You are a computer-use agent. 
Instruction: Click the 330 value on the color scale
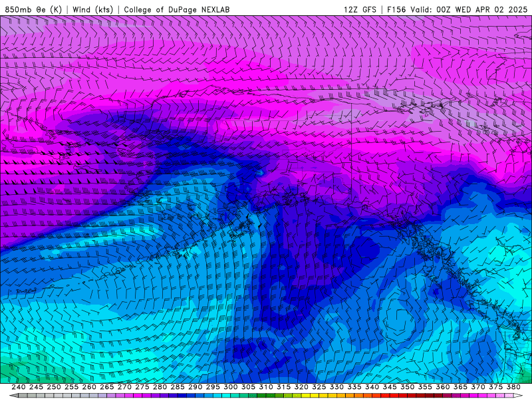[336, 387]
